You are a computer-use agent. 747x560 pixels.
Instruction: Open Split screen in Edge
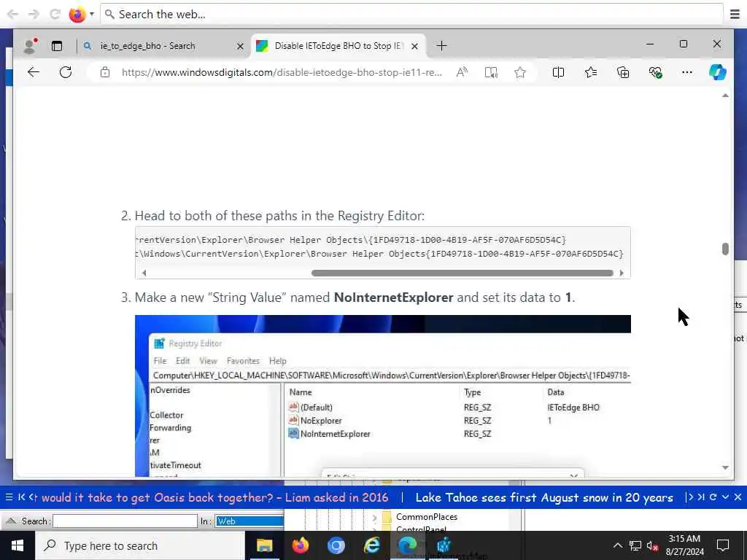(558, 72)
